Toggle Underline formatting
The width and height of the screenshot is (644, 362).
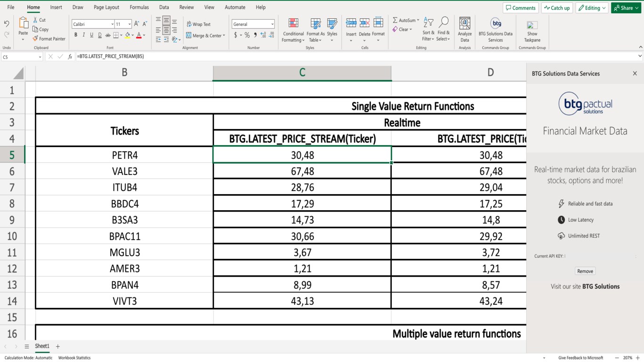click(91, 35)
